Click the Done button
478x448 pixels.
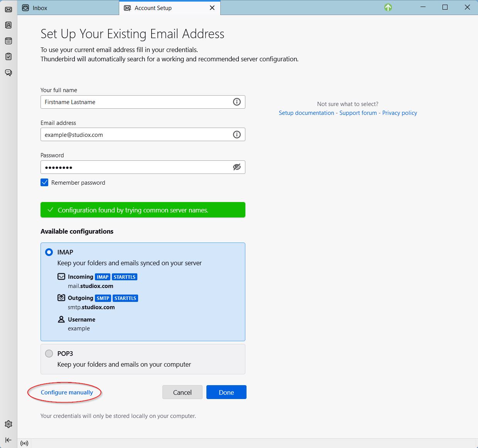point(226,392)
